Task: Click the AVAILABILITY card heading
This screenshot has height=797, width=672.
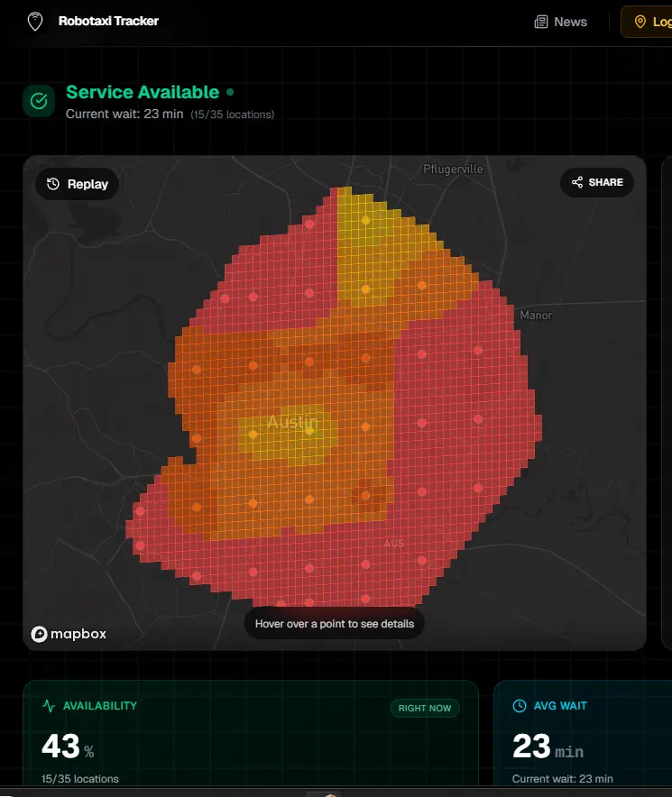Action: tap(100, 706)
